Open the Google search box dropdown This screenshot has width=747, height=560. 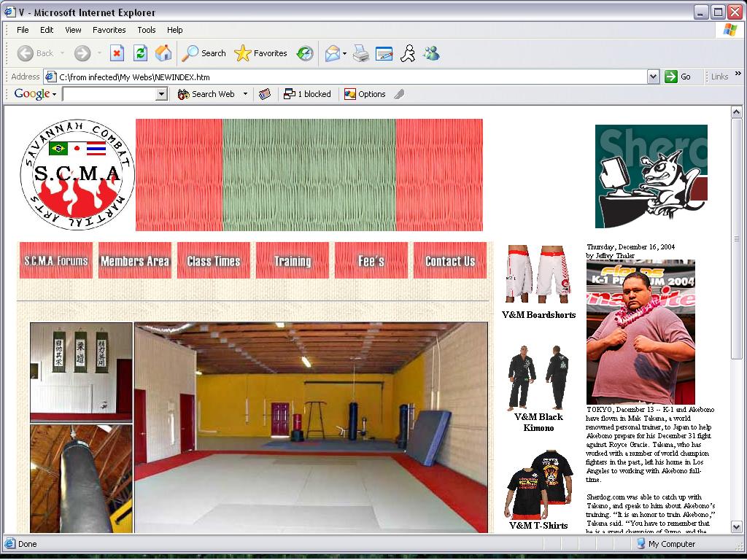click(x=162, y=94)
